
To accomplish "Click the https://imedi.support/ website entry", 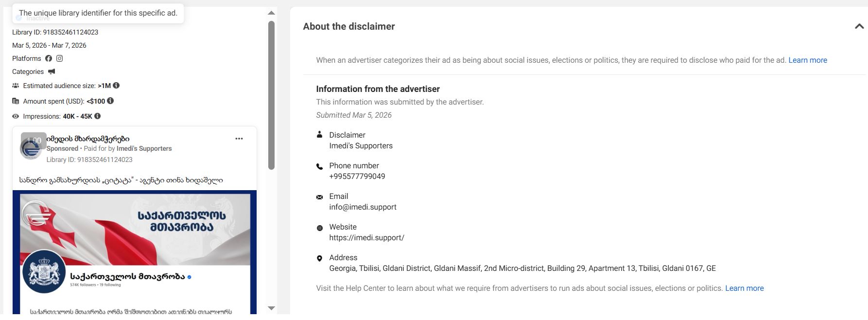I will pyautogui.click(x=366, y=238).
